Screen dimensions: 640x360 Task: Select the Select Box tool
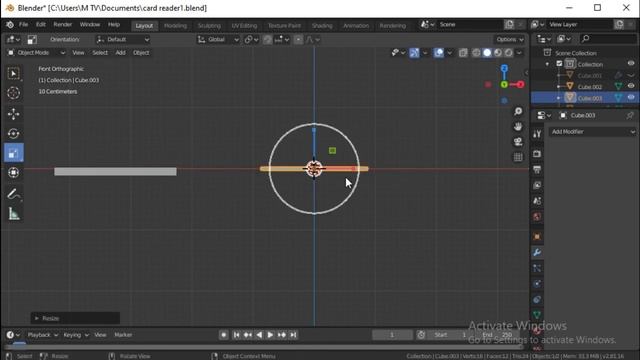click(13, 73)
